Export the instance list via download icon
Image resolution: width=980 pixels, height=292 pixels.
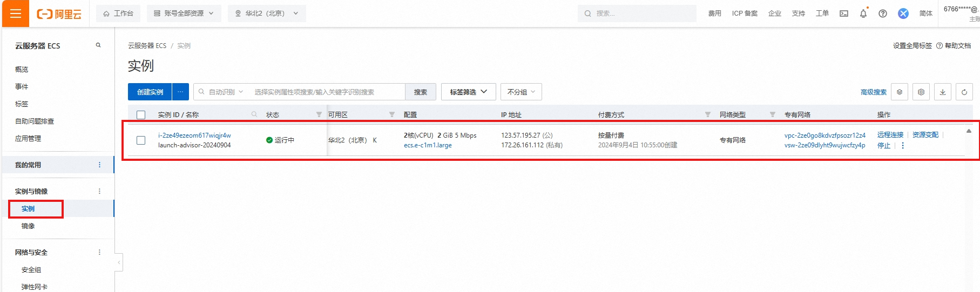click(x=943, y=92)
